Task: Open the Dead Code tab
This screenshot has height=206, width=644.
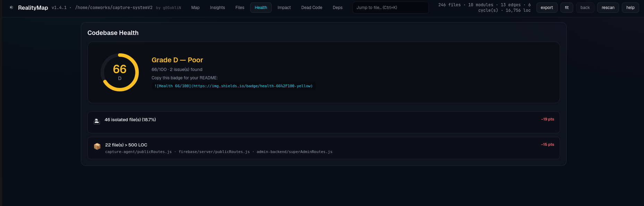Action: tap(312, 8)
